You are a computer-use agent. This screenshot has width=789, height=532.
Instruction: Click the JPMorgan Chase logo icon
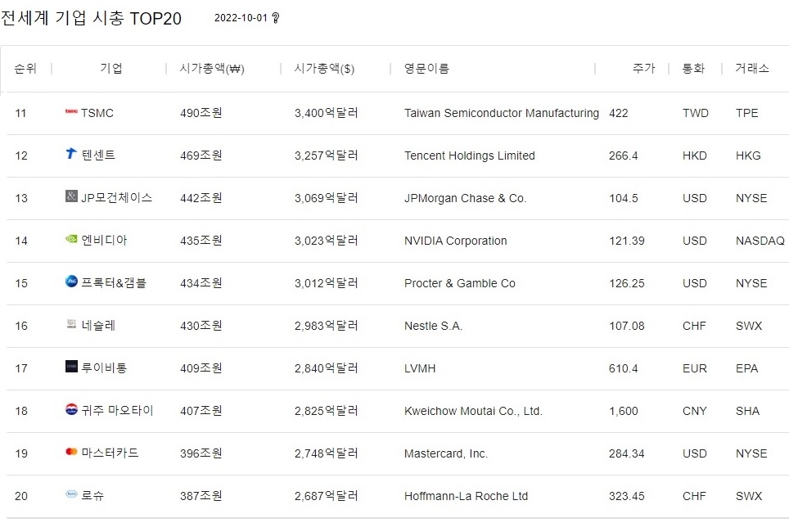(x=71, y=196)
